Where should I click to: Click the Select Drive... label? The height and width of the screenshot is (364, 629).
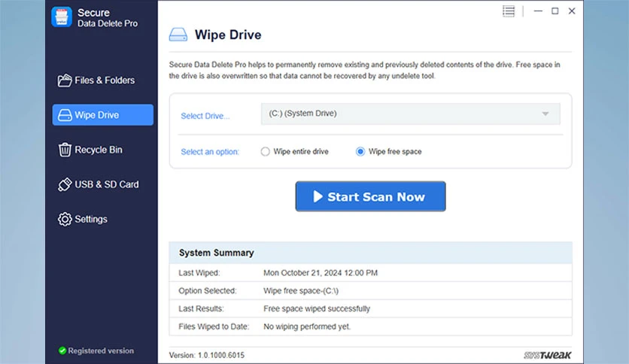tap(205, 116)
